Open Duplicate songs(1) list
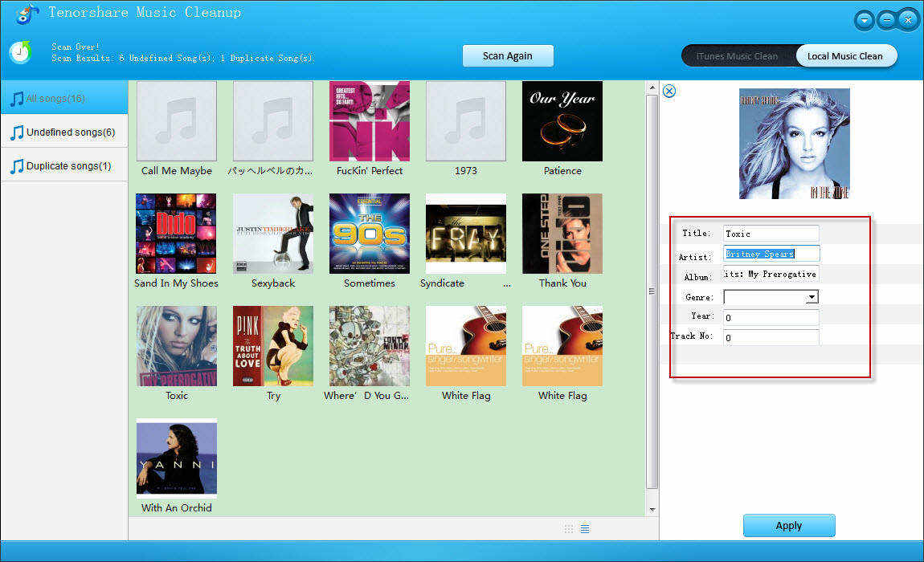This screenshot has width=924, height=562. (x=64, y=166)
